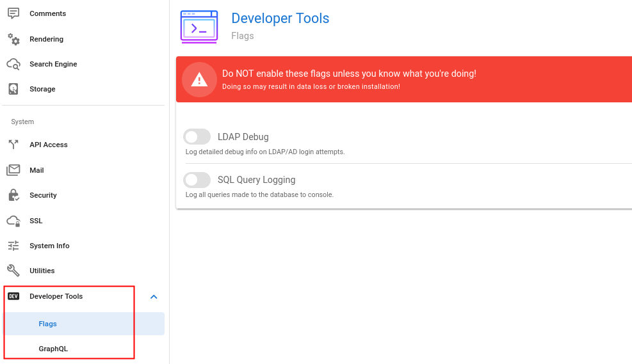This screenshot has width=632, height=364.
Task: Click the Utilities wrench icon
Action: point(13,271)
